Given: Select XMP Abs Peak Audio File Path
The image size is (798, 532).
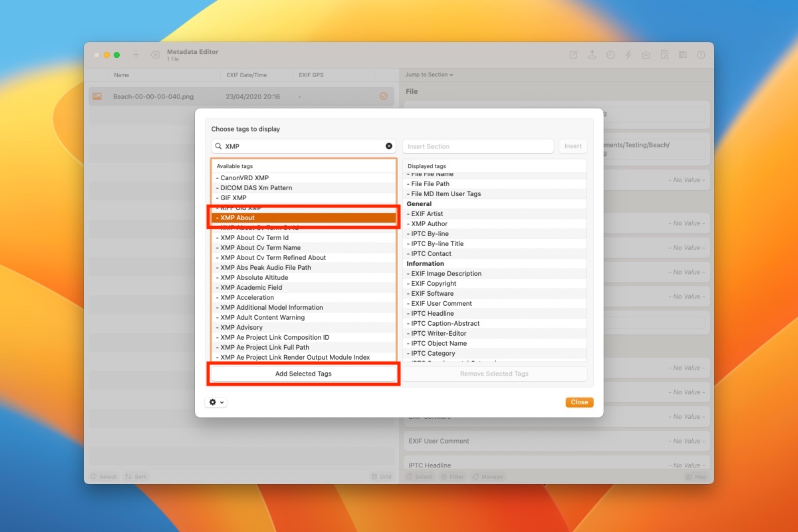Looking at the screenshot, I should tap(304, 267).
